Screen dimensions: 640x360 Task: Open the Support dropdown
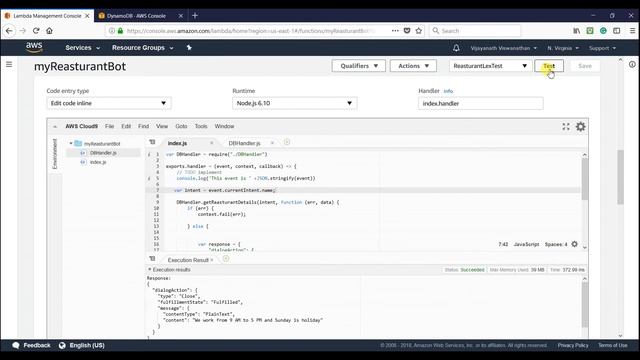602,48
